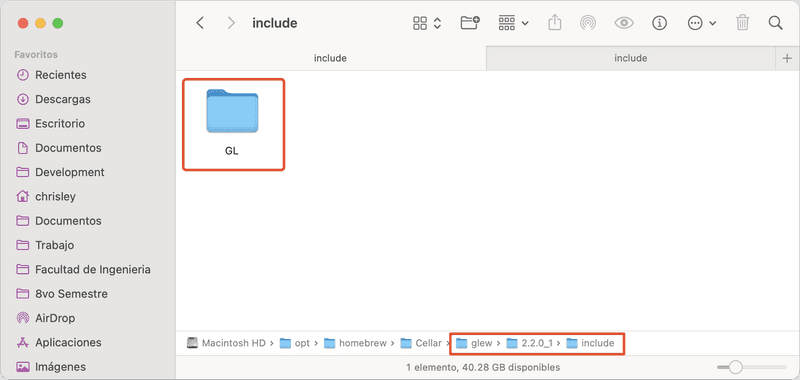
Task: Click Macintosh HD in the path bar
Action: tap(227, 343)
